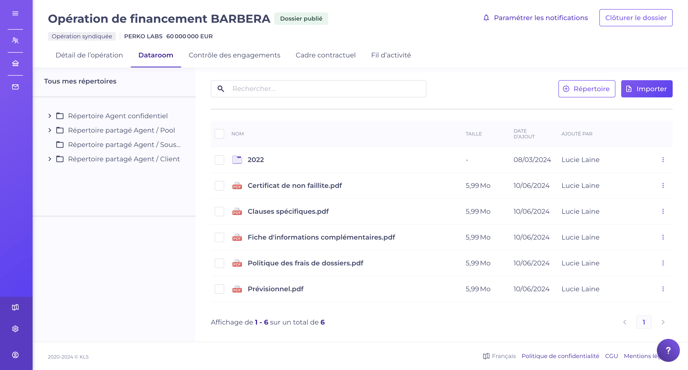Screen dimensions: 688x370
Task: Check the box for Clauses spécifiques.pdf
Action: [219, 212]
